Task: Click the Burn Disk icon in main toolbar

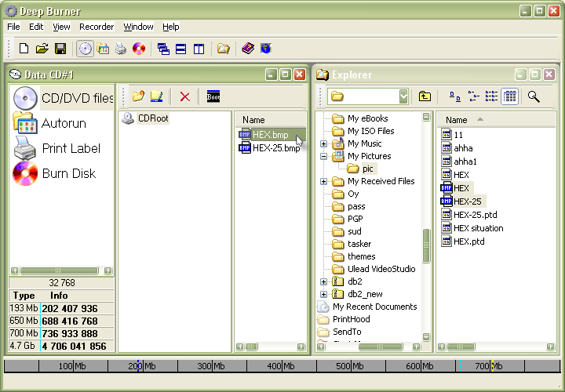Action: point(139,49)
